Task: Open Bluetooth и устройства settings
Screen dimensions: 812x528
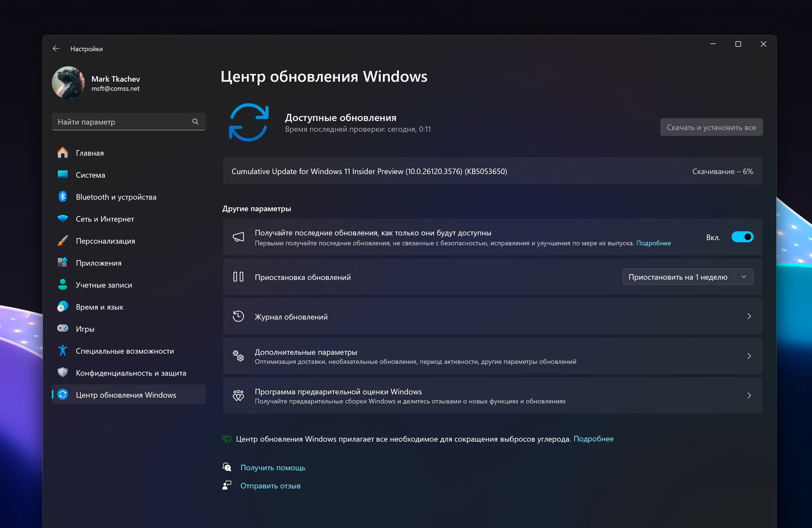Action: pos(129,197)
